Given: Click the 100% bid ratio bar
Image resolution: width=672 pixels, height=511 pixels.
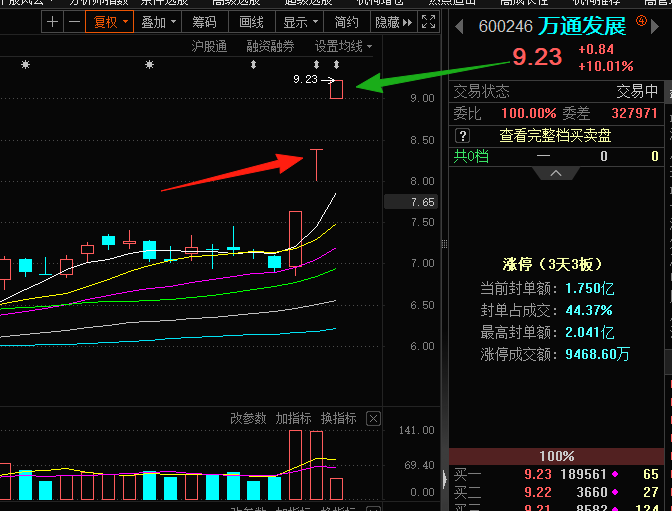Looking at the screenshot, I should point(556,456).
